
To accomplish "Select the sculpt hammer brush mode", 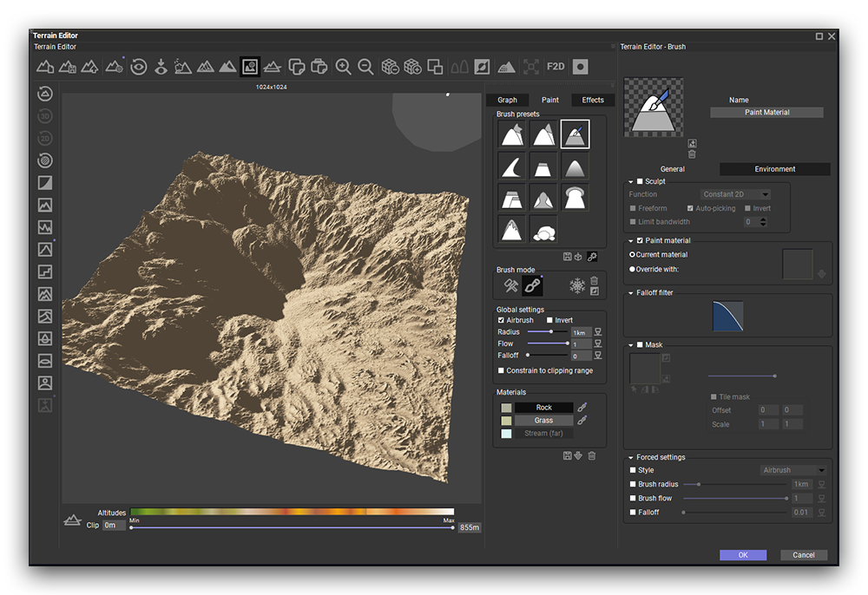I will [511, 285].
